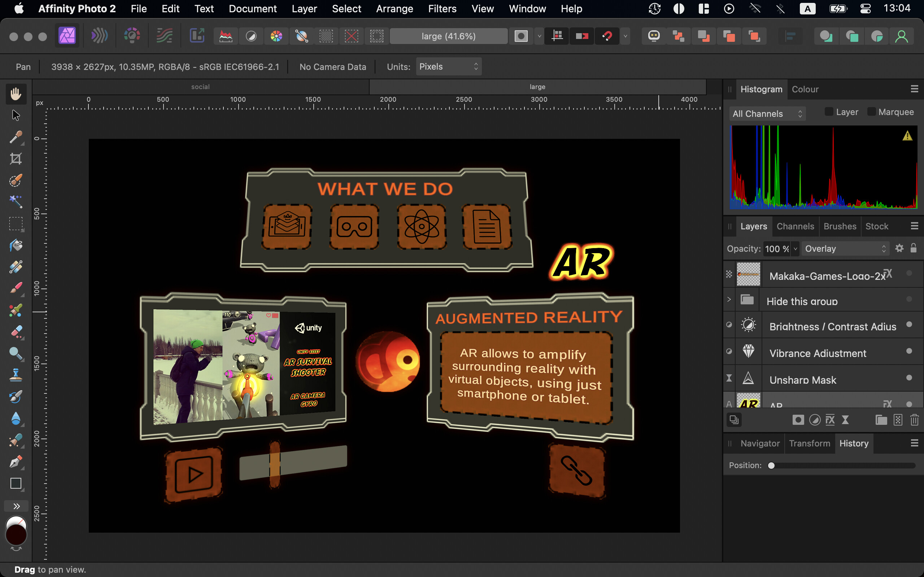Select the Zoom tool

point(16,354)
